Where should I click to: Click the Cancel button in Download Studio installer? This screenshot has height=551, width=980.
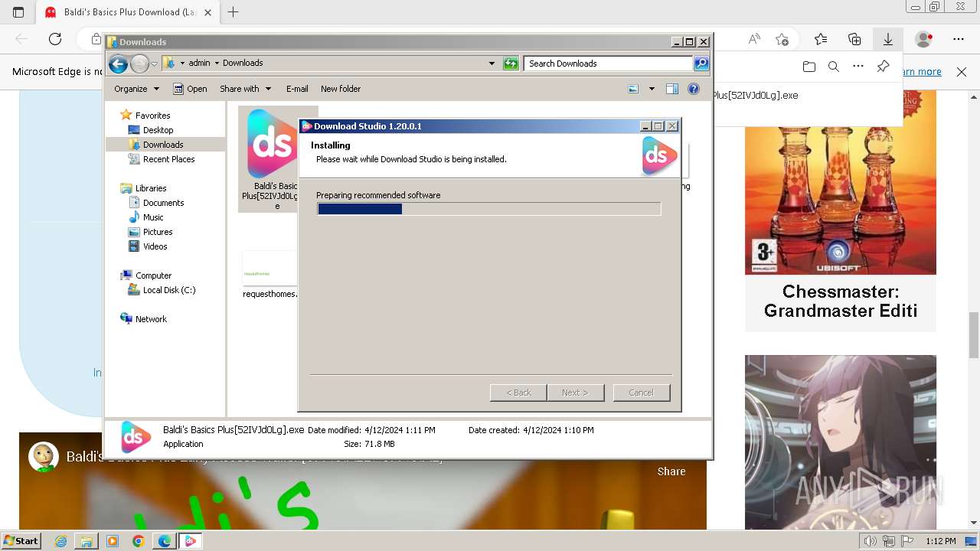(x=642, y=393)
